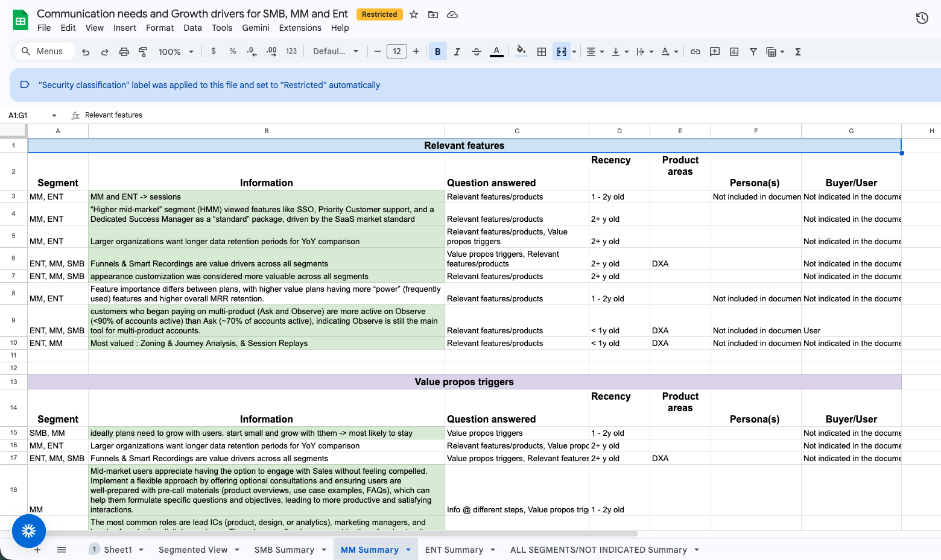
Task: Decrease font size with minus
Action: tap(378, 52)
